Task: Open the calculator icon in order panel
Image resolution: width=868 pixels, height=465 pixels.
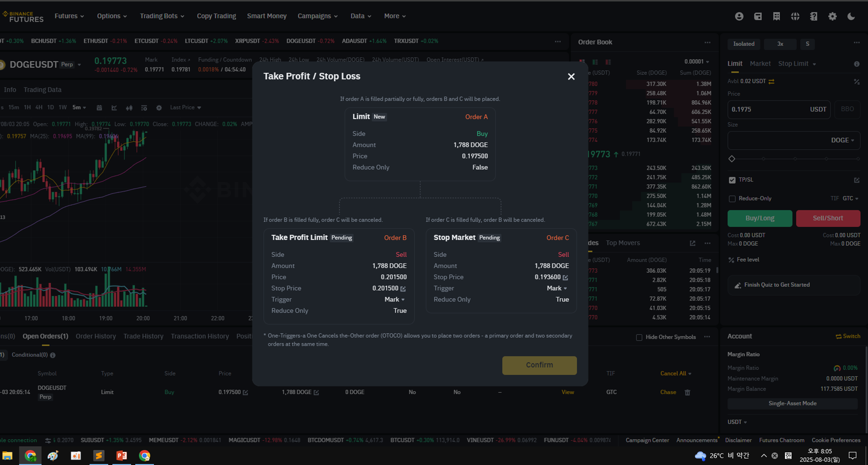Action: point(856,82)
